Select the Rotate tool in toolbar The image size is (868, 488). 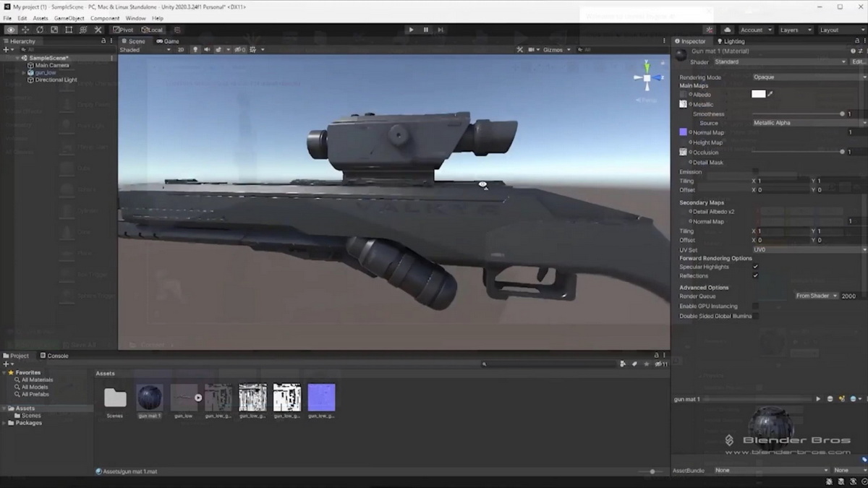tap(40, 30)
